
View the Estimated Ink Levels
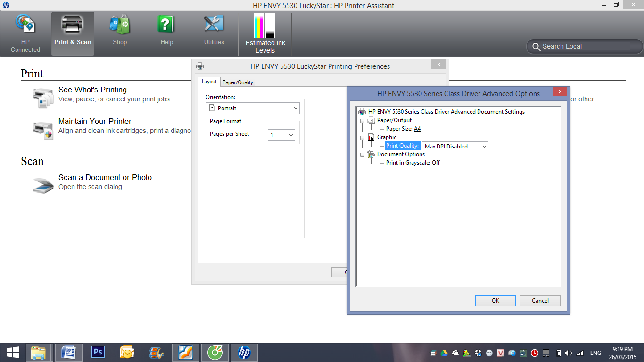tap(265, 34)
